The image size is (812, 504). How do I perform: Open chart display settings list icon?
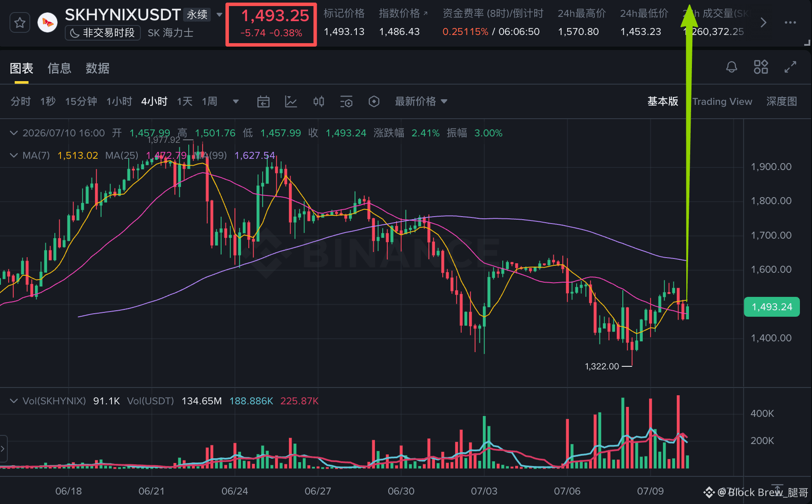pos(346,102)
